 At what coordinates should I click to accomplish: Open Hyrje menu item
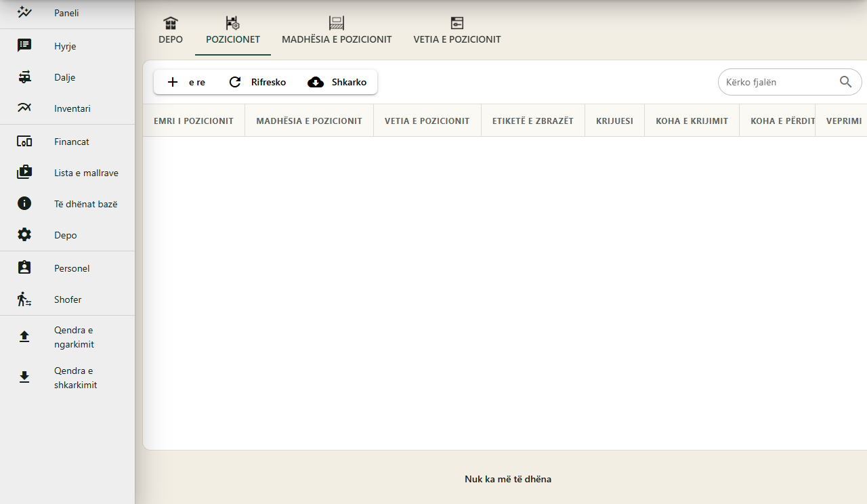coord(67,46)
